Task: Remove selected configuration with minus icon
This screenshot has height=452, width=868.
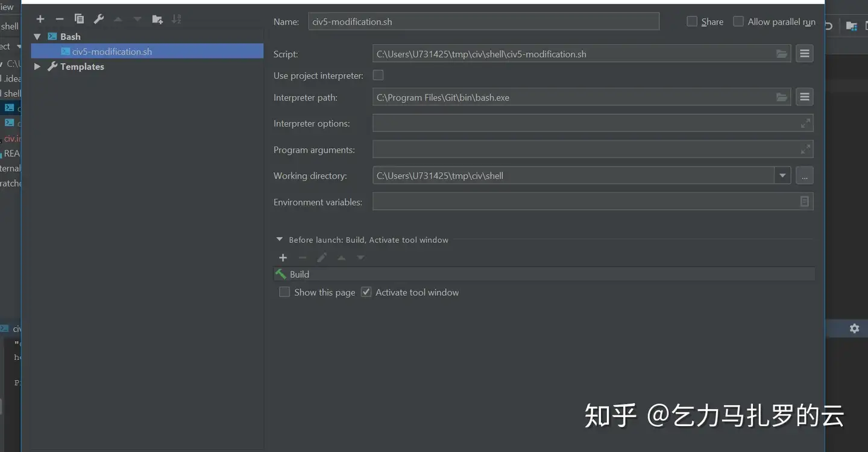Action: tap(60, 19)
